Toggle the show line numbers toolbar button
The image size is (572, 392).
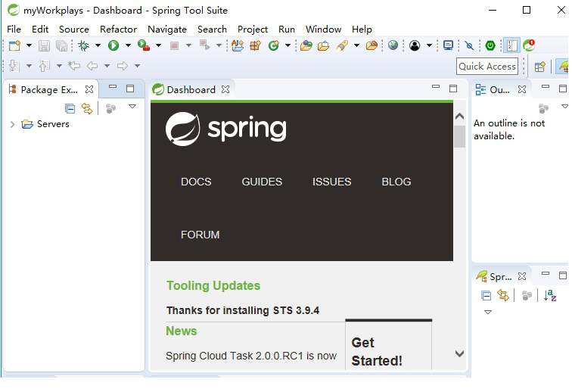click(511, 45)
